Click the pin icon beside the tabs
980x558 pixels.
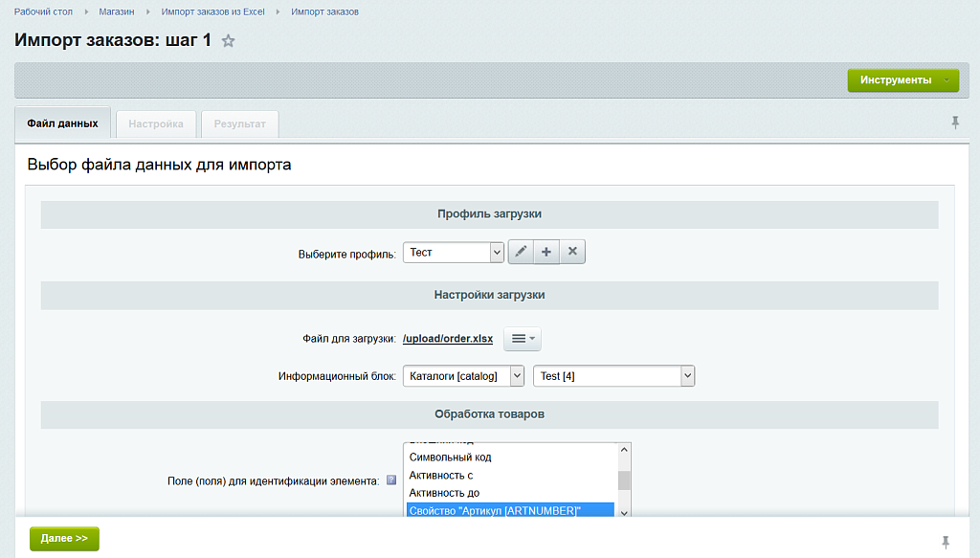click(954, 123)
